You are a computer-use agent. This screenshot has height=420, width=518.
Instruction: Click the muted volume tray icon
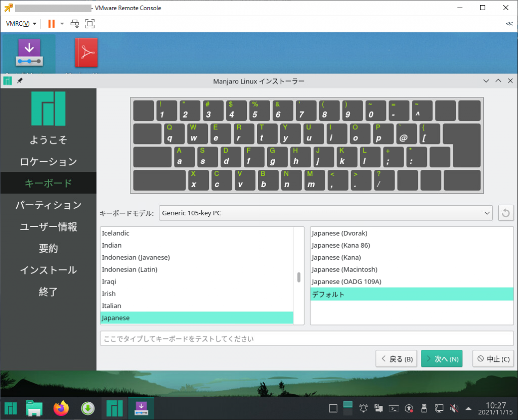pos(454,409)
